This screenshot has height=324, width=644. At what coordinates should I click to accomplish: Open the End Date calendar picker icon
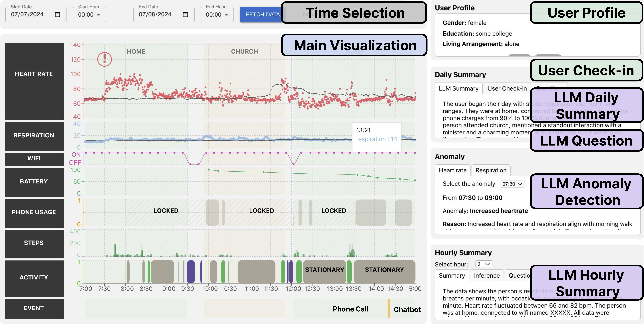(x=185, y=15)
